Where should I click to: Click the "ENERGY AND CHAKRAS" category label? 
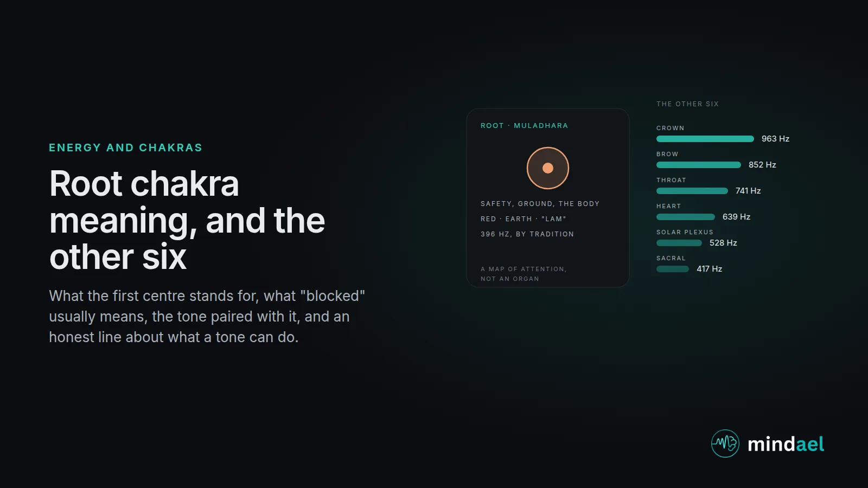coord(125,147)
